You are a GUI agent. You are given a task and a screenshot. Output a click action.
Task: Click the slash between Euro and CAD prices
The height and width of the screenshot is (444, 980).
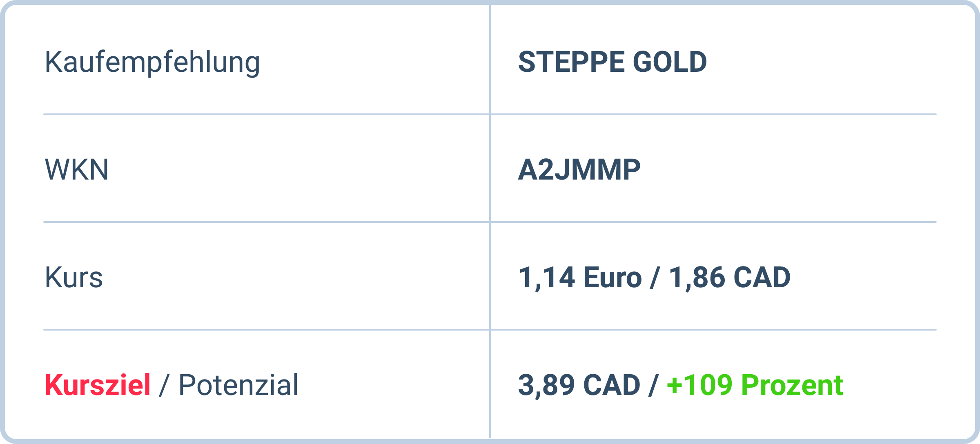655,277
